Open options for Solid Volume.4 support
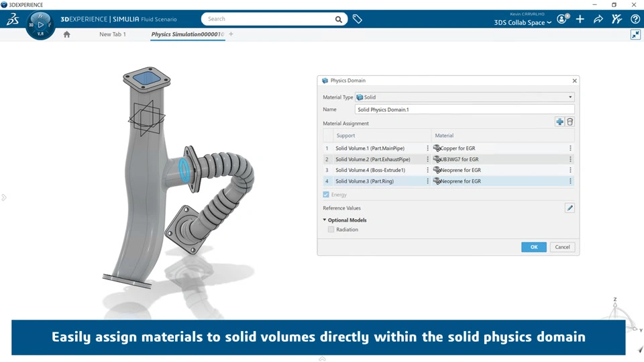644x362 pixels. (427, 170)
